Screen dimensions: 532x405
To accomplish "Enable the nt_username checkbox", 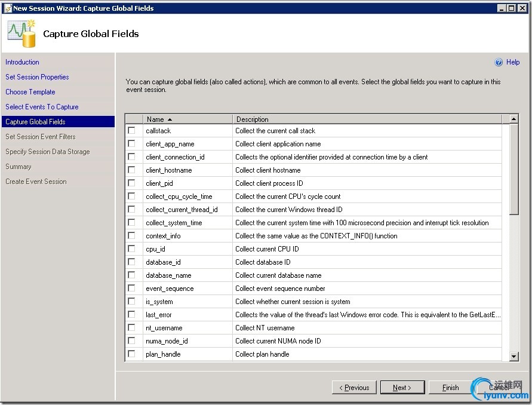I will click(x=131, y=327).
